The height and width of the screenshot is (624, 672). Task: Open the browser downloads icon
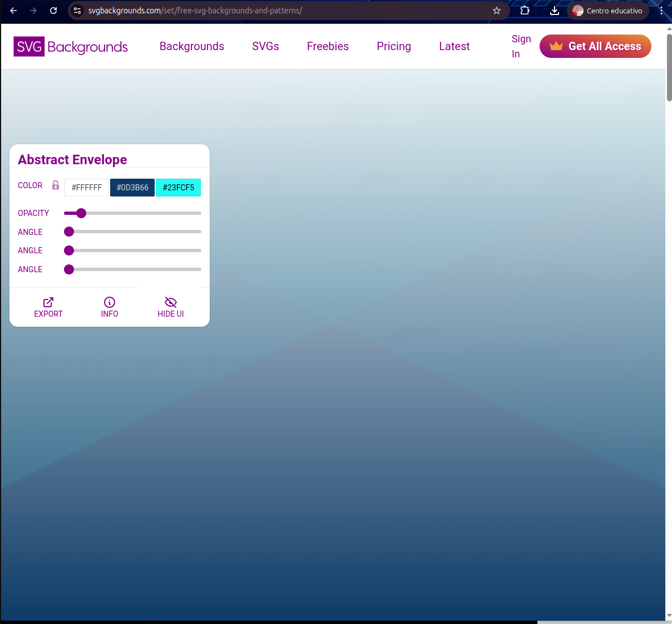555,11
